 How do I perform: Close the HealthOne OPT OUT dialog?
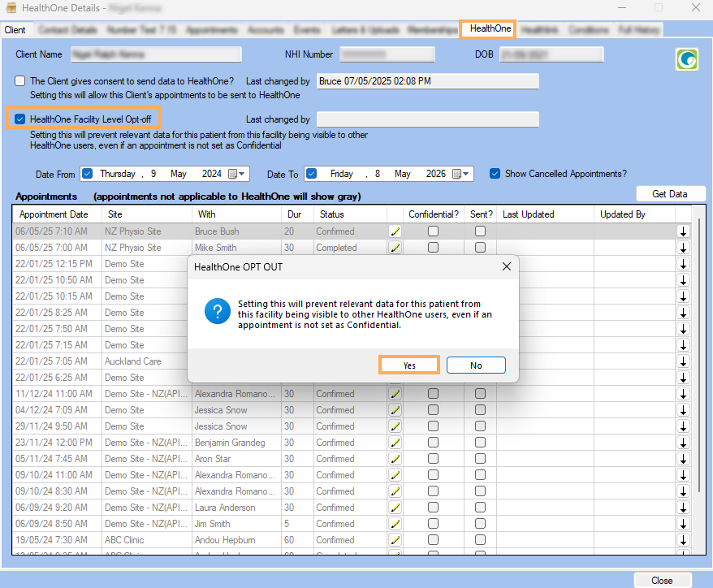click(x=507, y=266)
